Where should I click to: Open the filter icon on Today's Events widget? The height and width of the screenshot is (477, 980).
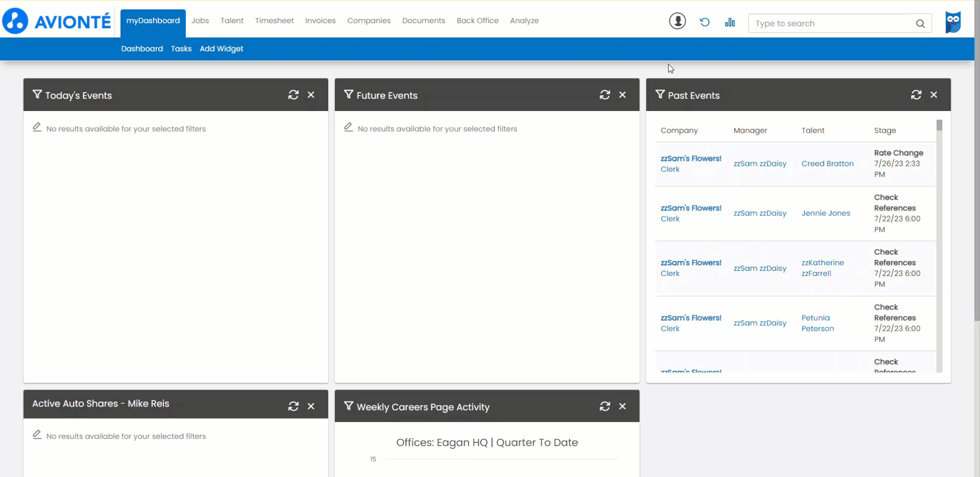click(x=36, y=95)
